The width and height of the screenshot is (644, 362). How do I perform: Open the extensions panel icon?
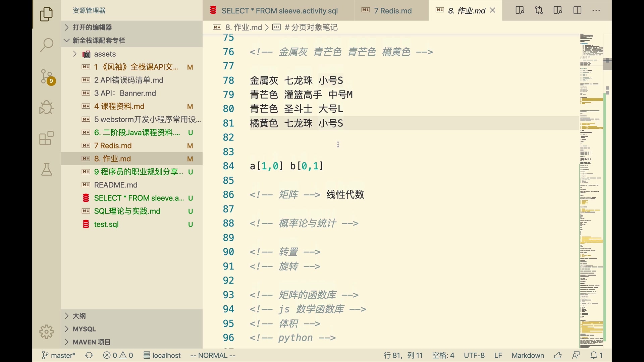coord(46,139)
